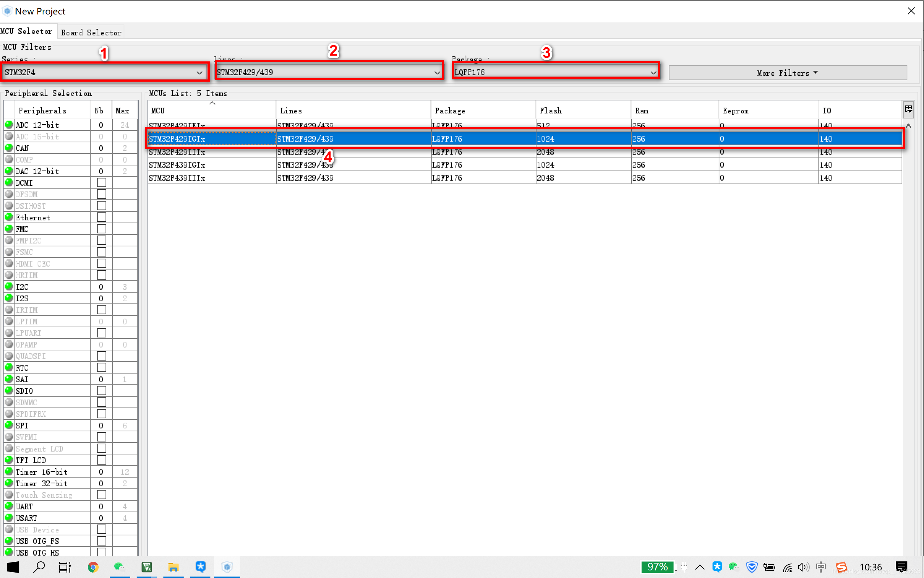Select the STM32F439IITx row

pyautogui.click(x=177, y=178)
